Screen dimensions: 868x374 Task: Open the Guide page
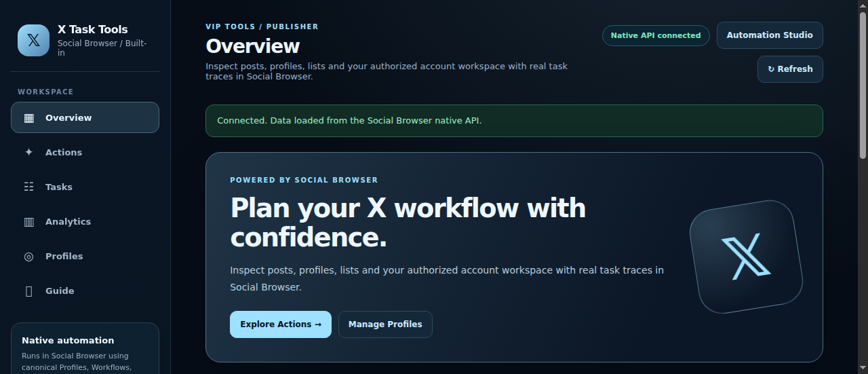[x=85, y=291]
